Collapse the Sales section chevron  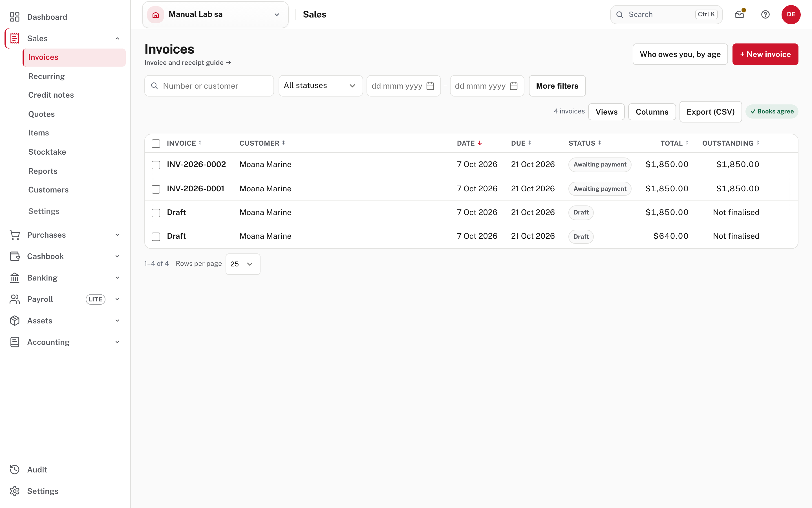(x=117, y=38)
